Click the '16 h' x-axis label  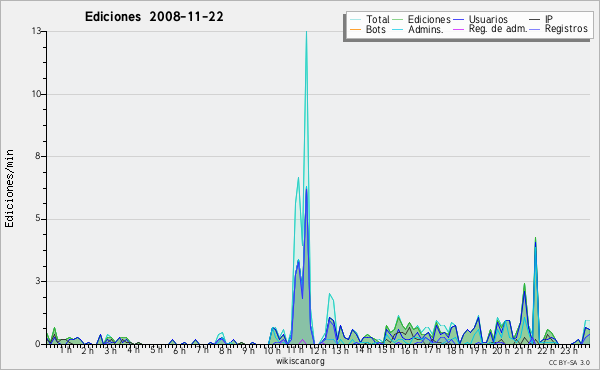[x=409, y=350]
